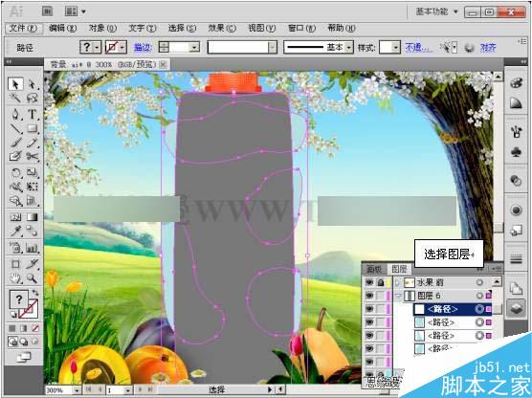Screen dimensions: 532x398
Task: Collapse the 图层 6 layer triangle
Action: pos(398,296)
